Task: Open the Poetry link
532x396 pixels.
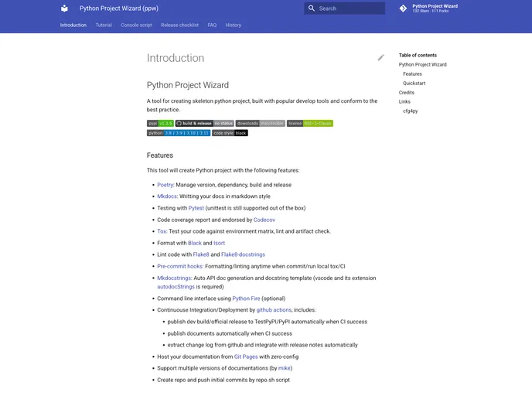Action: click(x=165, y=185)
